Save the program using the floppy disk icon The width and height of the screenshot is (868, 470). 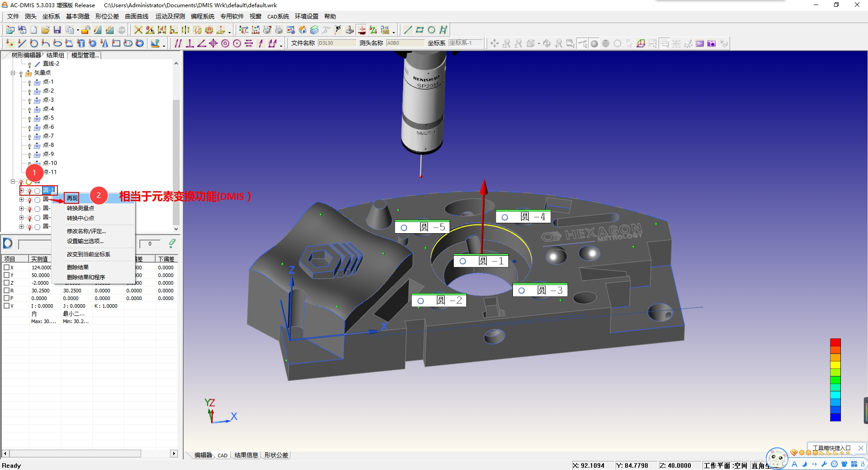[57, 30]
